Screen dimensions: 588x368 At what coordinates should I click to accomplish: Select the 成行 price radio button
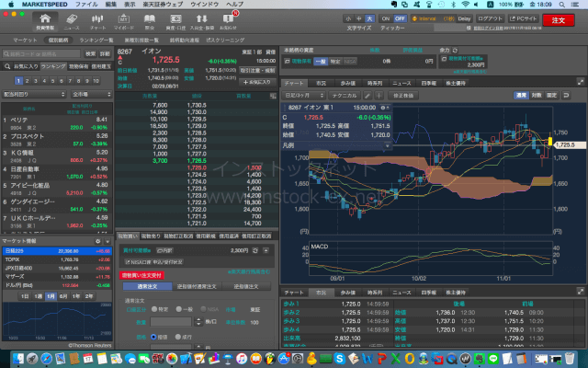(177, 337)
